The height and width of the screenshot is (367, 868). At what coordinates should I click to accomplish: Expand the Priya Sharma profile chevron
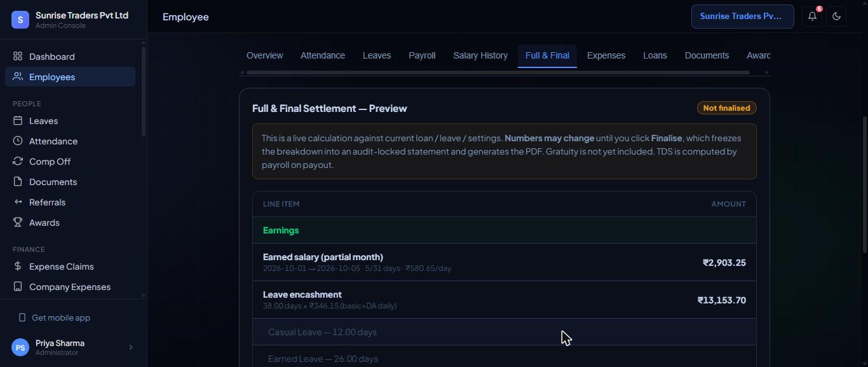point(131,347)
